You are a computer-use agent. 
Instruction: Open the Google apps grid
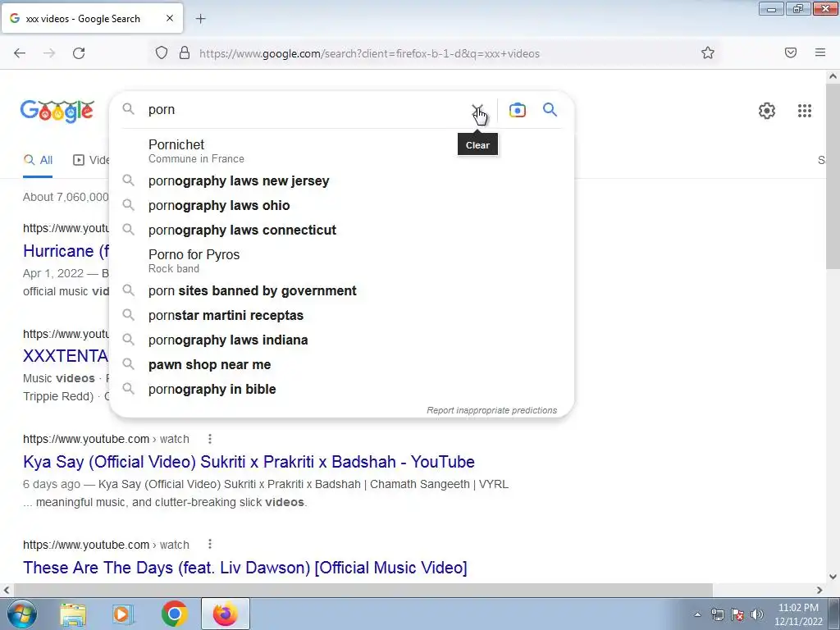[804, 111]
